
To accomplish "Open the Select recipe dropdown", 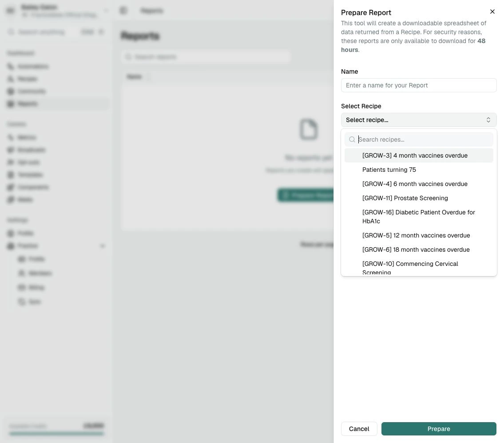I will tap(418, 120).
